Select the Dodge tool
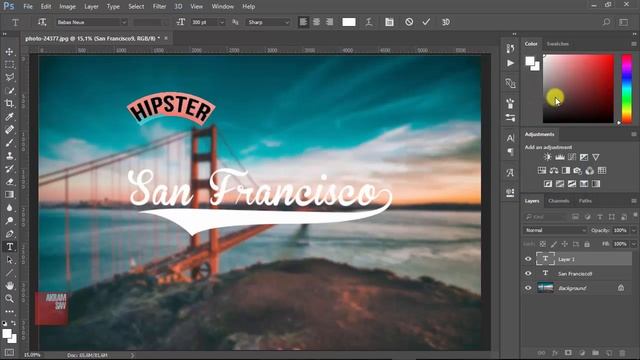 [9, 221]
